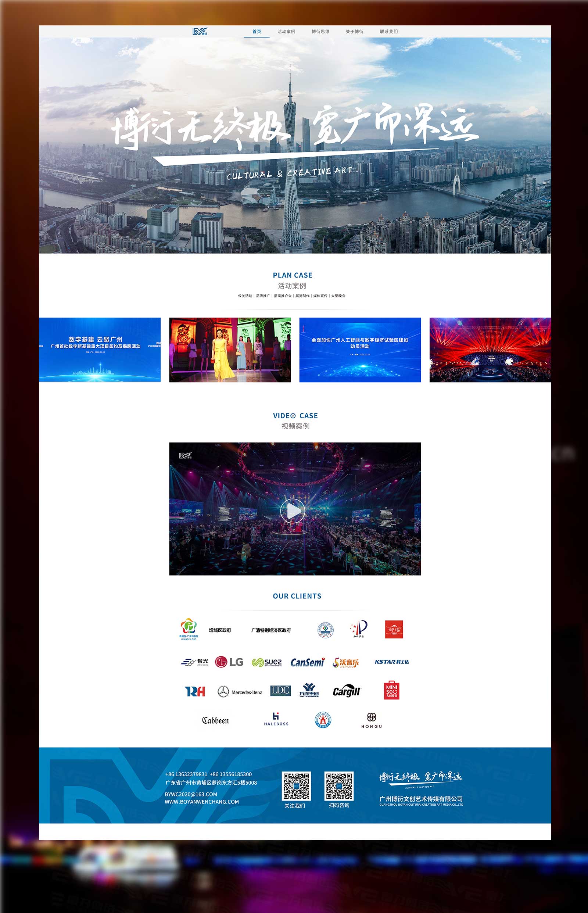Viewport: 588px width, 913px height.
Task: Open the 活动案例 navigation item
Action: pyautogui.click(x=286, y=32)
